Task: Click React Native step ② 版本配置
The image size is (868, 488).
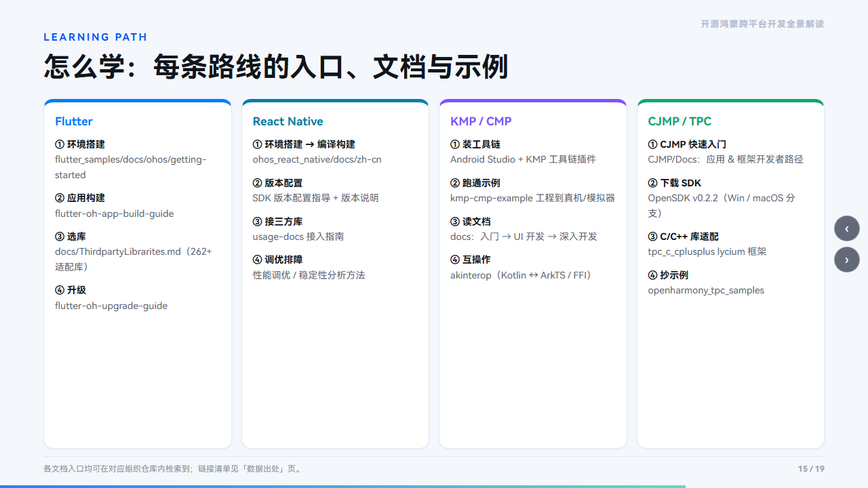Action: (x=277, y=183)
